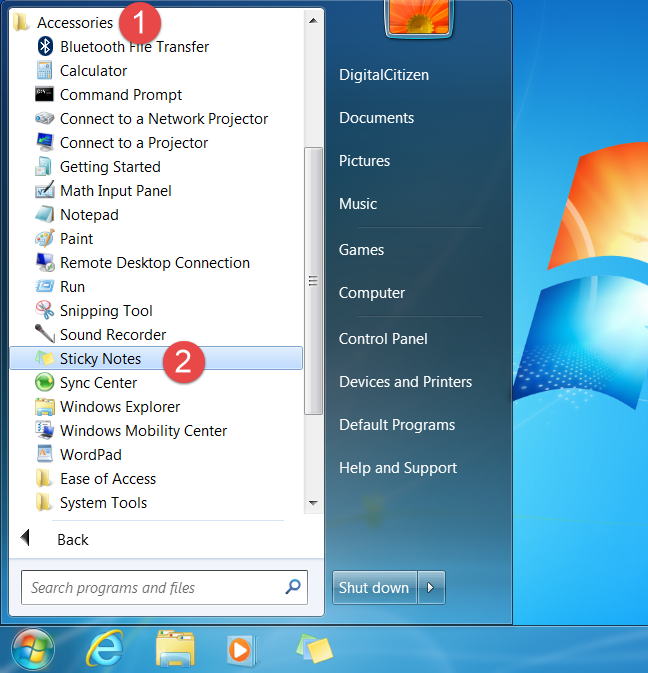Viewport: 648px width, 673px height.
Task: Launch Windows Media Player from the taskbar
Action: pos(242,650)
